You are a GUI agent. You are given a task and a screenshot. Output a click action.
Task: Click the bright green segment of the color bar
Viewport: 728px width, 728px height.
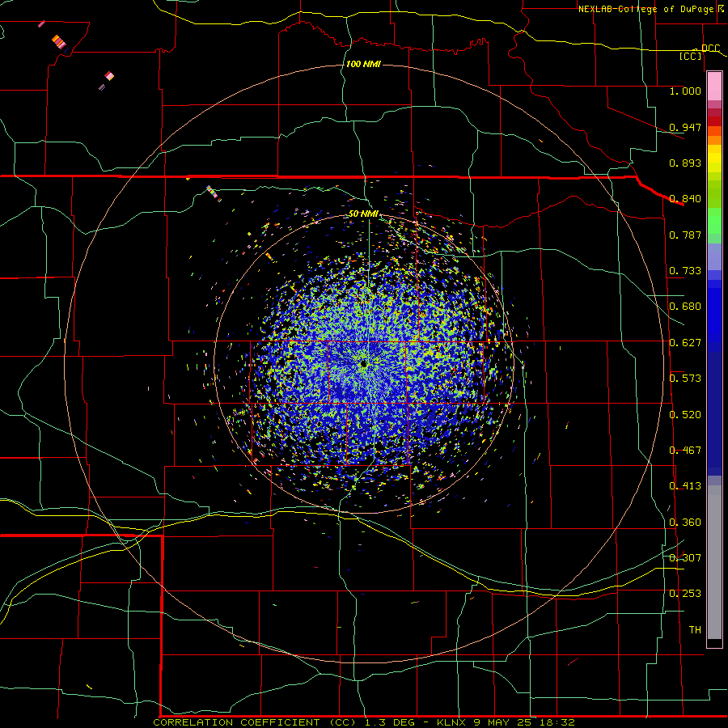pos(714,221)
